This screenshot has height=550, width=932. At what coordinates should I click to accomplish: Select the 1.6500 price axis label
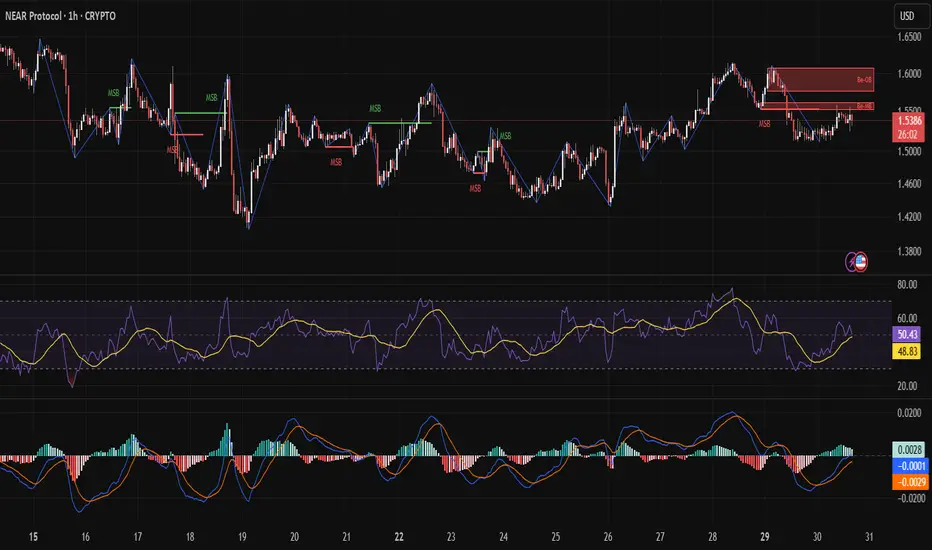click(x=909, y=37)
